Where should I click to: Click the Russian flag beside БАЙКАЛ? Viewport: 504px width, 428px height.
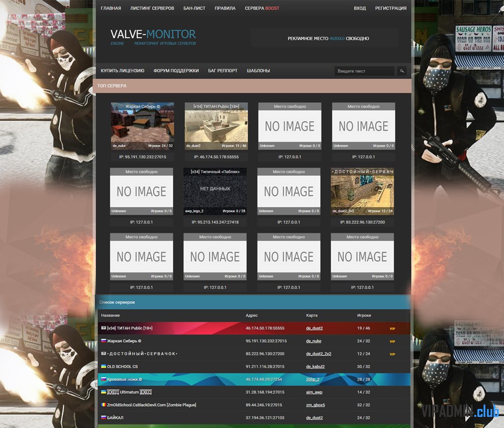(x=103, y=417)
